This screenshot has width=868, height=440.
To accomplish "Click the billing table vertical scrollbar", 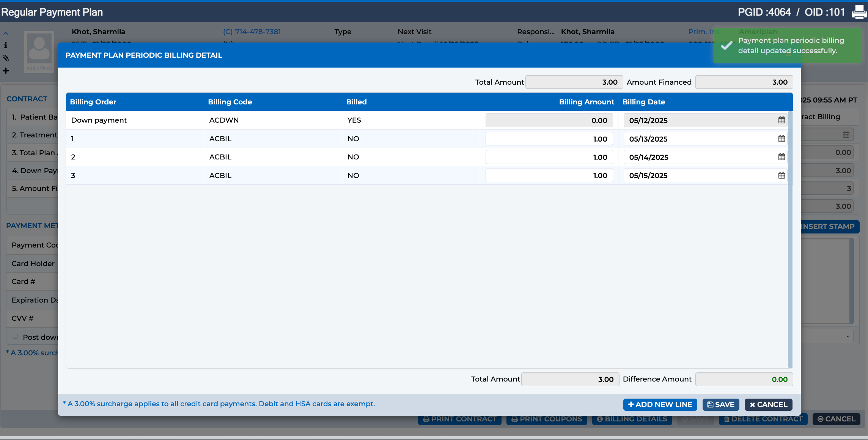I will (x=790, y=239).
